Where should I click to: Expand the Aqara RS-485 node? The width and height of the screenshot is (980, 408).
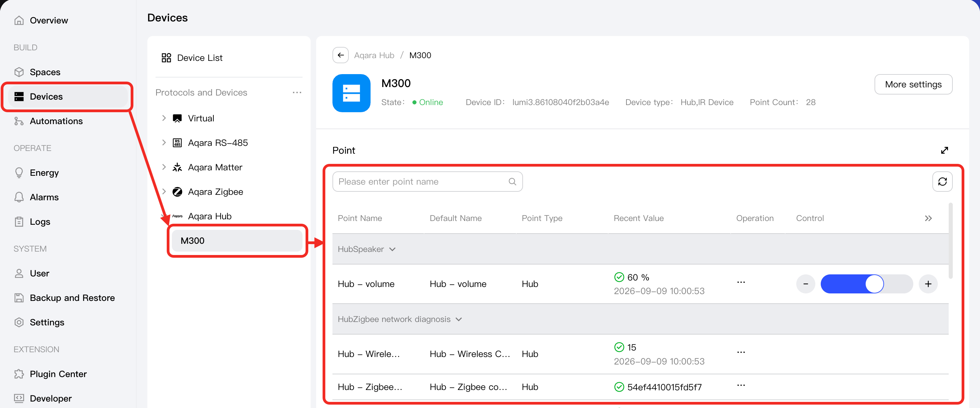[164, 142]
